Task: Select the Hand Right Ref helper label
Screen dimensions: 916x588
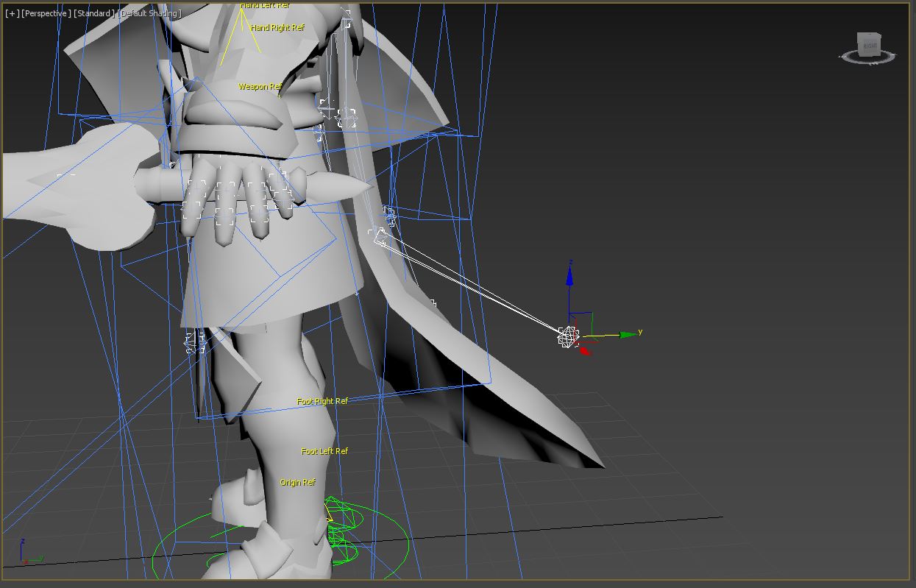Action: tap(277, 28)
